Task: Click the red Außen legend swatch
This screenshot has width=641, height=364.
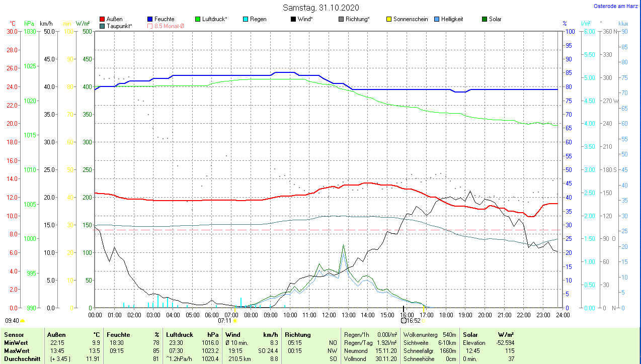Action: (103, 19)
